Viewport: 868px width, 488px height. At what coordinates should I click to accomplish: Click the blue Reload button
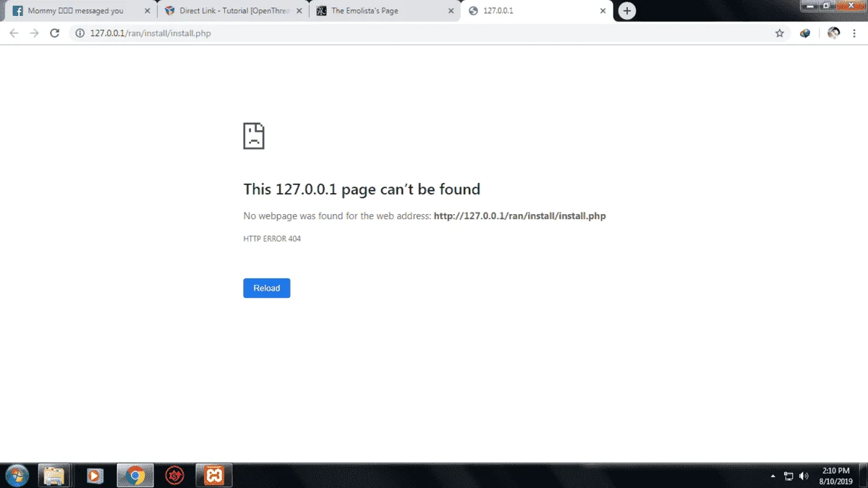pyautogui.click(x=266, y=288)
